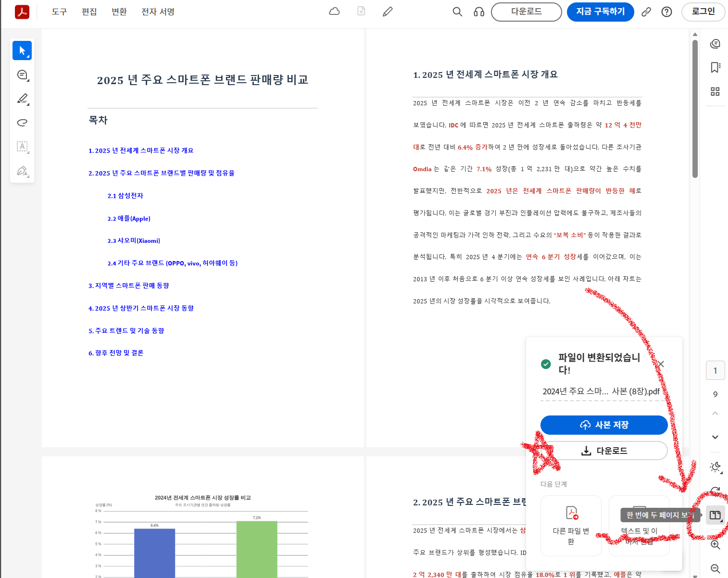
Task: Close the file converted notification
Action: (x=661, y=364)
